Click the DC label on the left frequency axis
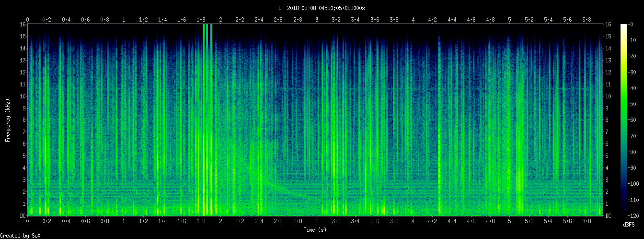The height and width of the screenshot is (239, 644). pos(23,216)
